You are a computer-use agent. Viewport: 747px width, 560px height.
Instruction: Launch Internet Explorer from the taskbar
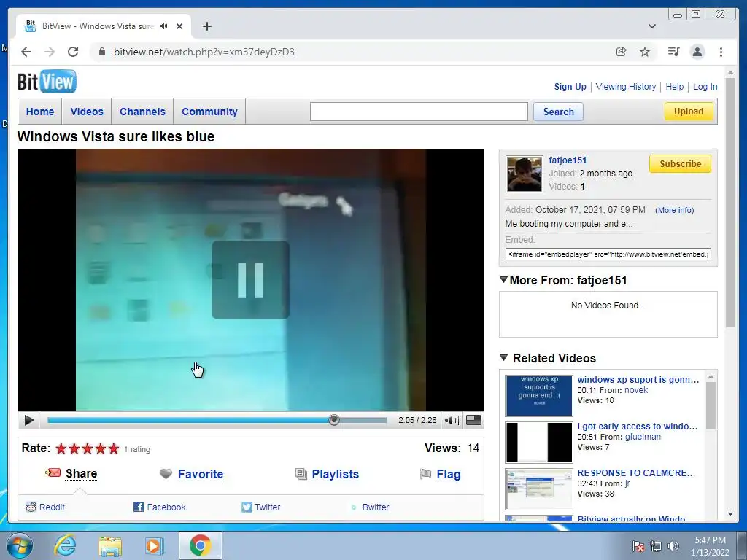coord(65,545)
